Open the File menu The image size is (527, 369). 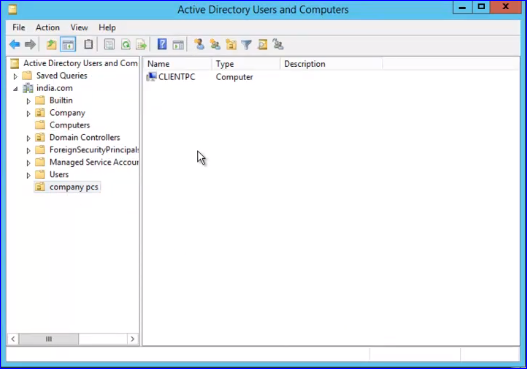click(19, 28)
